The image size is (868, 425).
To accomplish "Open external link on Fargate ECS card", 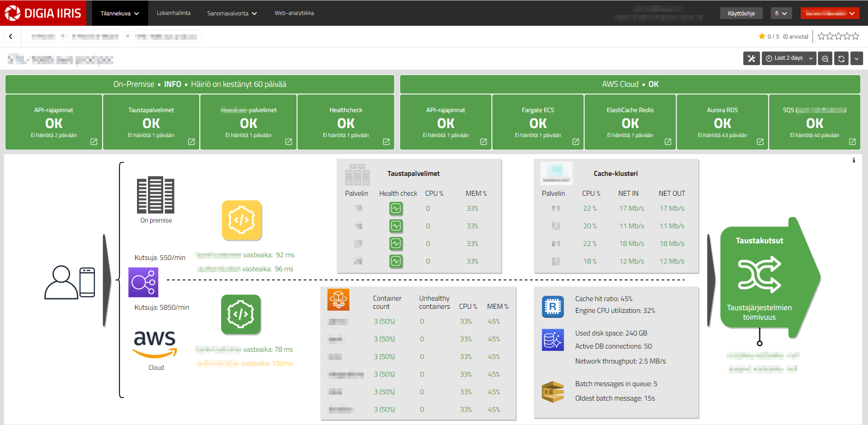I will click(x=576, y=142).
